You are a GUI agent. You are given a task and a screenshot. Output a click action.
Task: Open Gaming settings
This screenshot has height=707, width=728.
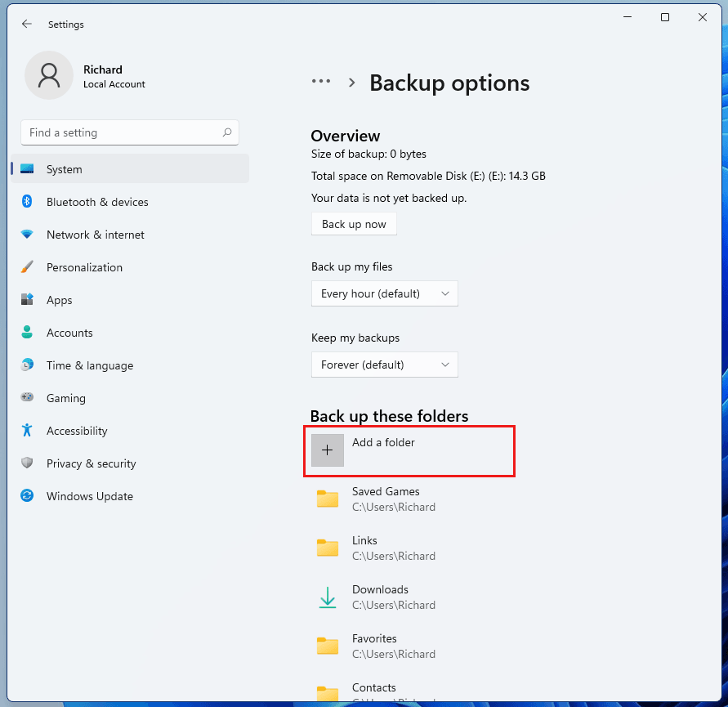130,398
